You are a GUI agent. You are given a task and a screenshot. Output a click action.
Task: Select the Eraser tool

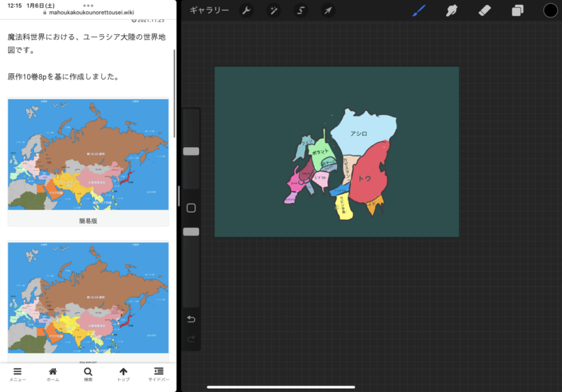pyautogui.click(x=485, y=10)
